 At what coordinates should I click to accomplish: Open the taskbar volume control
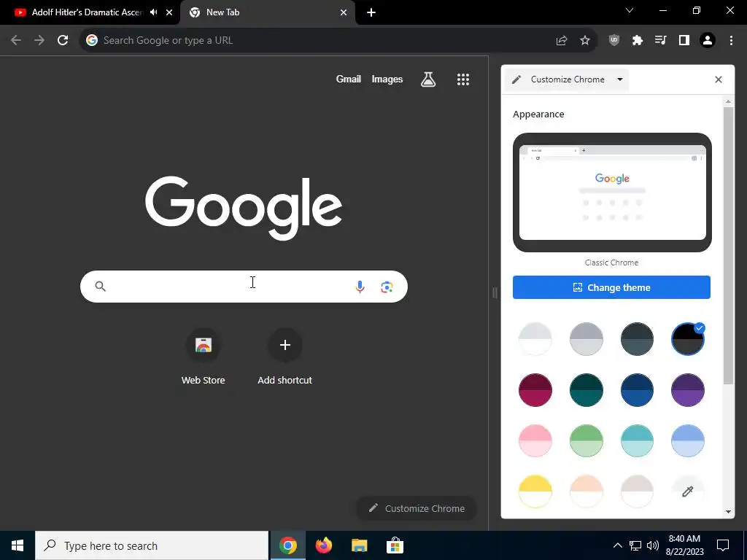pyautogui.click(x=653, y=545)
